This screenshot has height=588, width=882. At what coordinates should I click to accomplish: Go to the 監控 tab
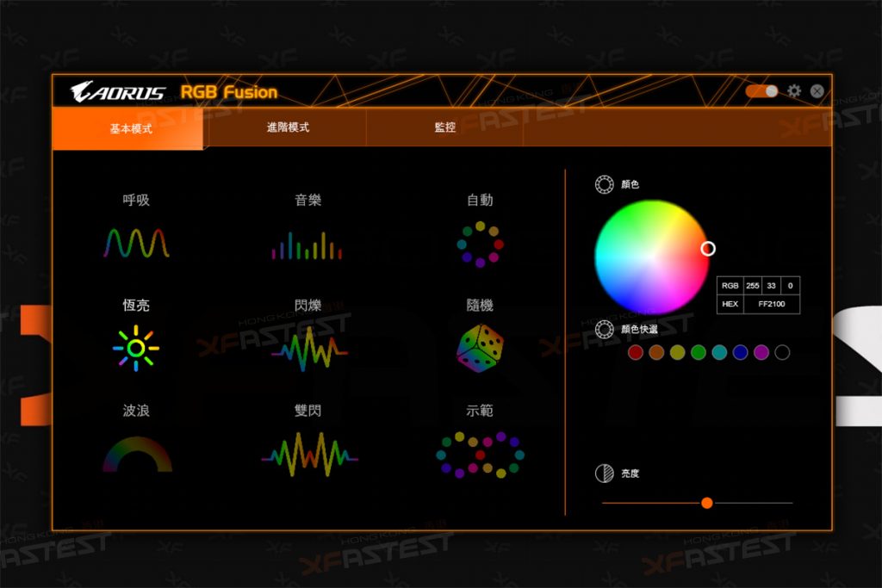pyautogui.click(x=445, y=127)
